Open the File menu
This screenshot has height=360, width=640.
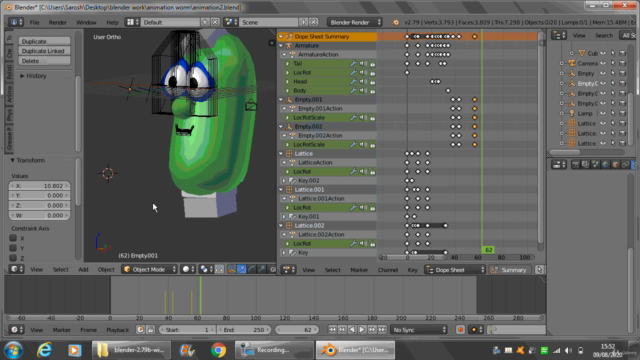34,22
